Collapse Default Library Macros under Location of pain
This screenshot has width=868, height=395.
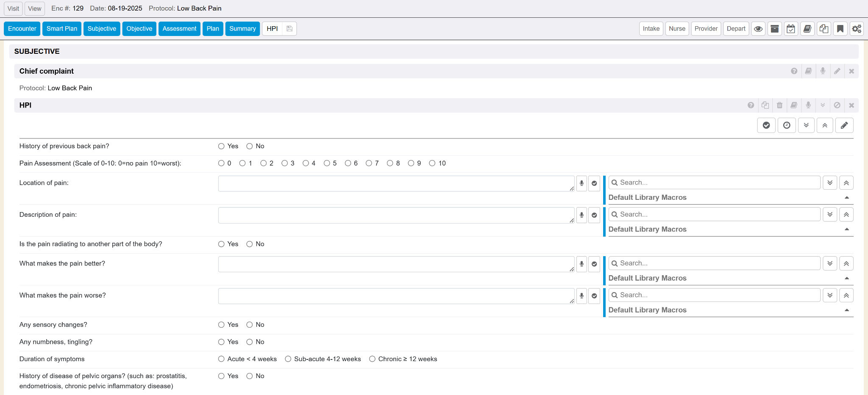click(846, 198)
